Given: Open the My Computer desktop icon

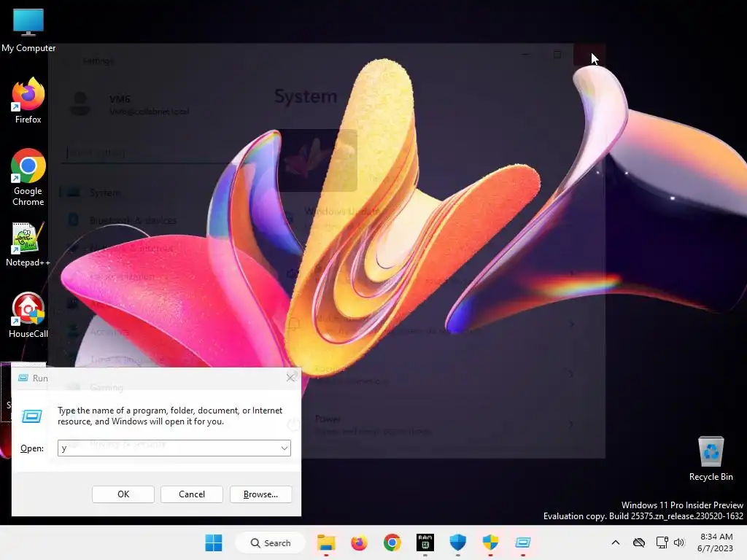Looking at the screenshot, I should [x=28, y=29].
